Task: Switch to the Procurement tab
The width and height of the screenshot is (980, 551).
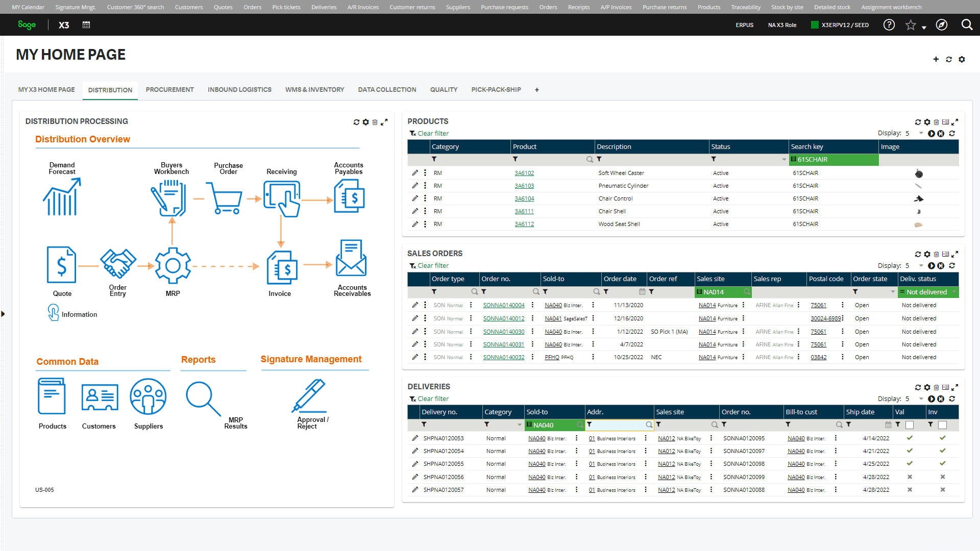Action: pyautogui.click(x=169, y=89)
